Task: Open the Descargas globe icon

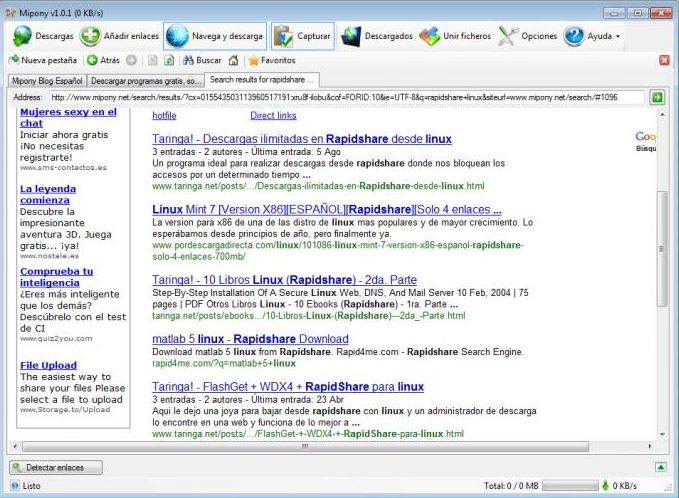Action: [22, 36]
